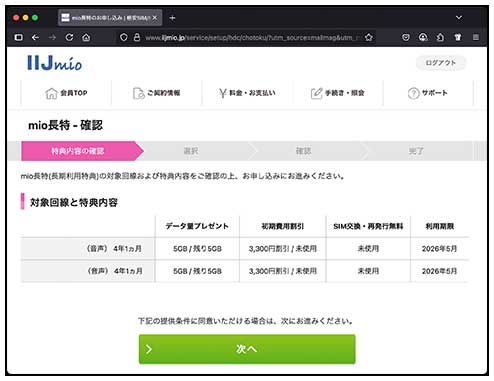Open the 料金・お支払い menu item

(247, 93)
